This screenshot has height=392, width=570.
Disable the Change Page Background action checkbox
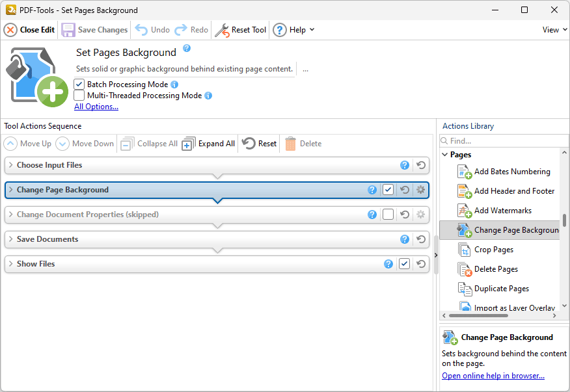388,190
